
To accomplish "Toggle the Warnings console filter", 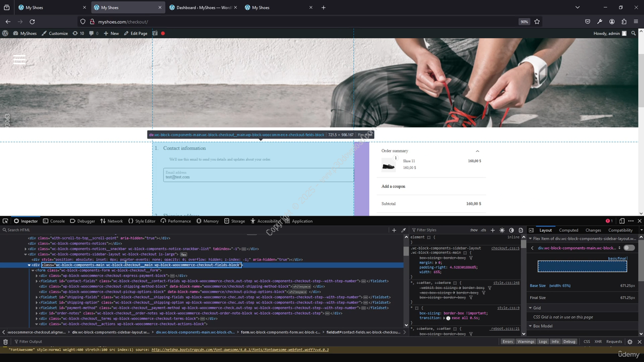I will (526, 341).
